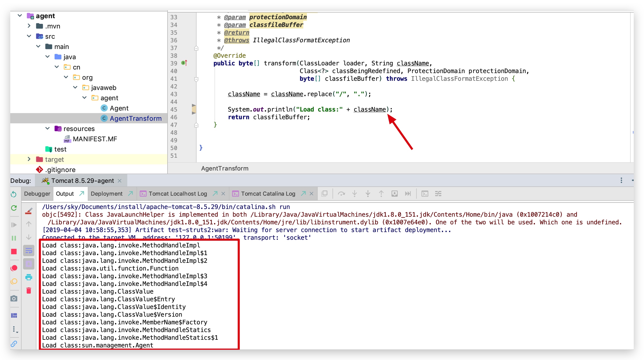Close the Tomcat Localhost Log tab

pyautogui.click(x=223, y=194)
